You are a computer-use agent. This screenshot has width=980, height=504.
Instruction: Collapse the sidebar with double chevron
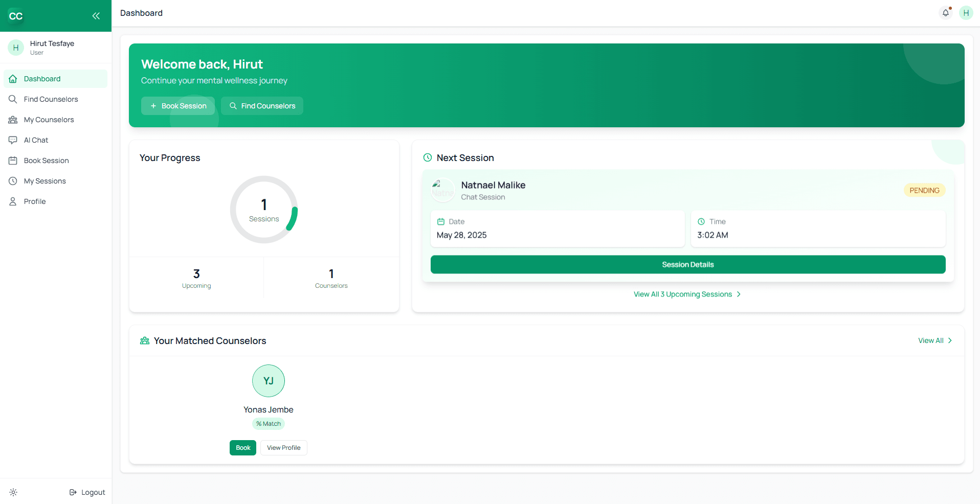tap(96, 16)
